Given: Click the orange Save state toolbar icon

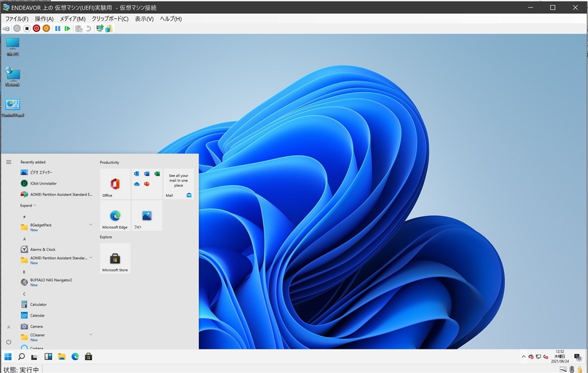Looking at the screenshot, I should pyautogui.click(x=47, y=28).
